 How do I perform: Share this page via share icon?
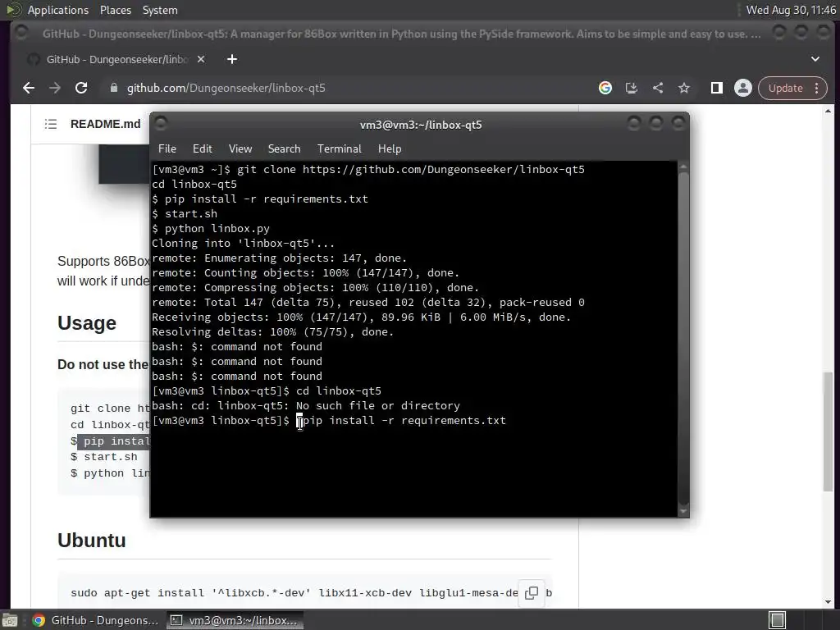[x=658, y=88]
